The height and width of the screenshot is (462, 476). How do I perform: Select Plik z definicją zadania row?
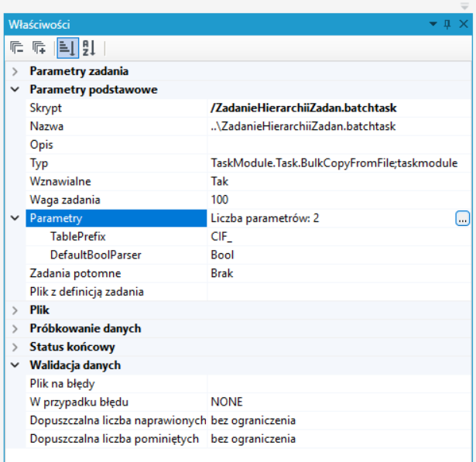click(x=248, y=292)
